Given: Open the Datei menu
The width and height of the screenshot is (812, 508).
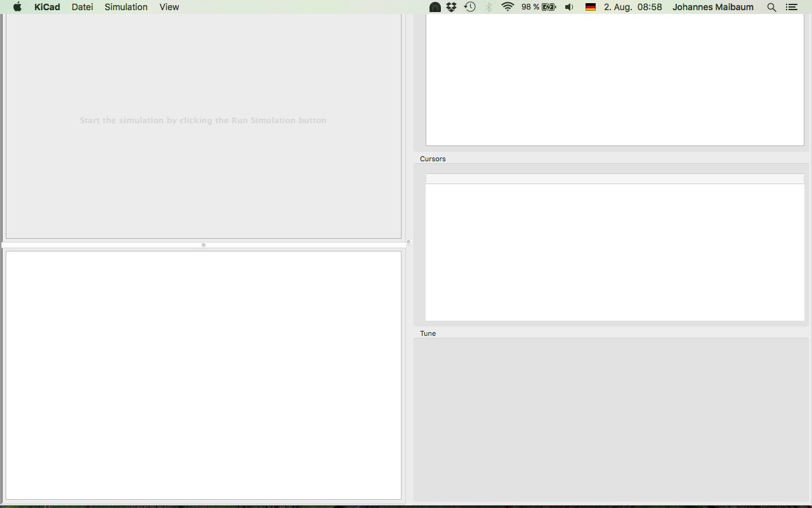Looking at the screenshot, I should coord(82,7).
